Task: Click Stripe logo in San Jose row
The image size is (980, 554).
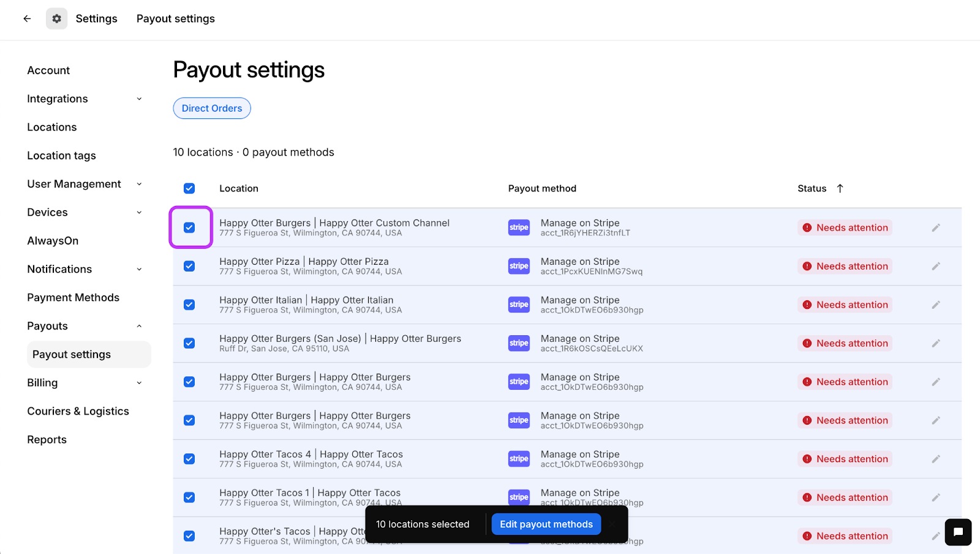Action: click(519, 343)
